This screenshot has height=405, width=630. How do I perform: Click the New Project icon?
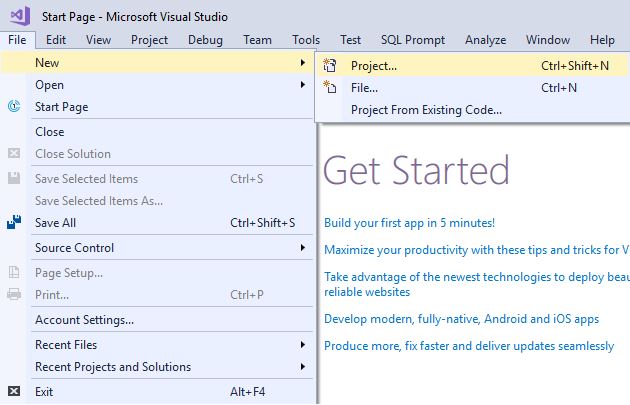pos(331,66)
